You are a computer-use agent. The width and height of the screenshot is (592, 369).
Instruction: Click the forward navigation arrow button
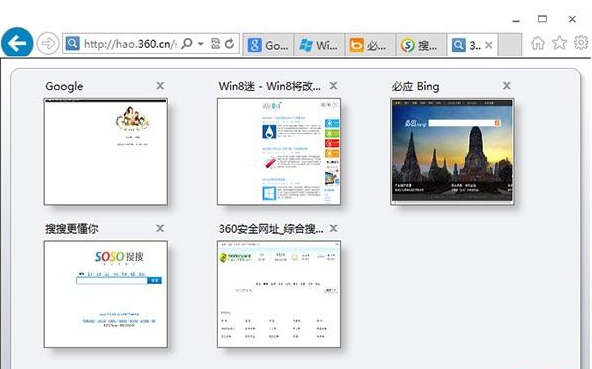(48, 43)
